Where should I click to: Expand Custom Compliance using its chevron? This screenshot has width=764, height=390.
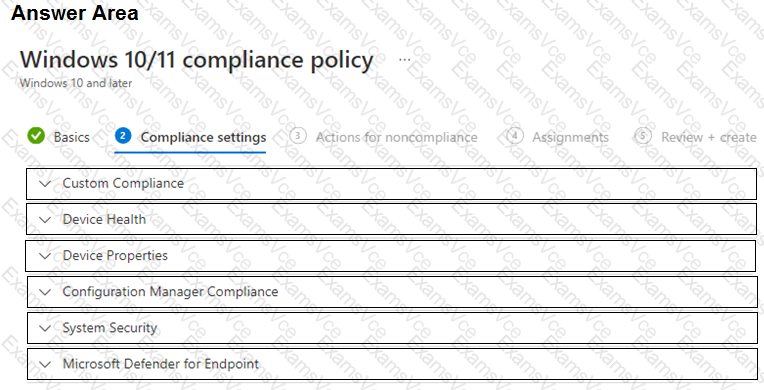click(x=45, y=184)
